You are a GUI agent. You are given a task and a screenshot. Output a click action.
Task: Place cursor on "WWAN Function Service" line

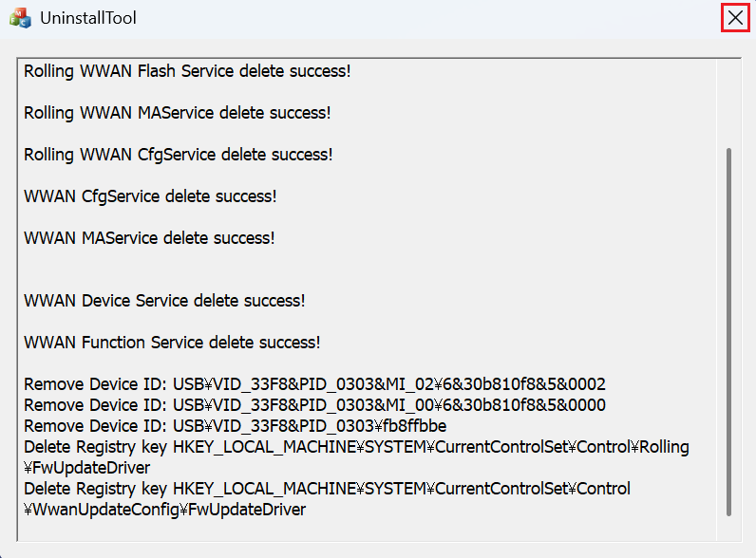172,343
